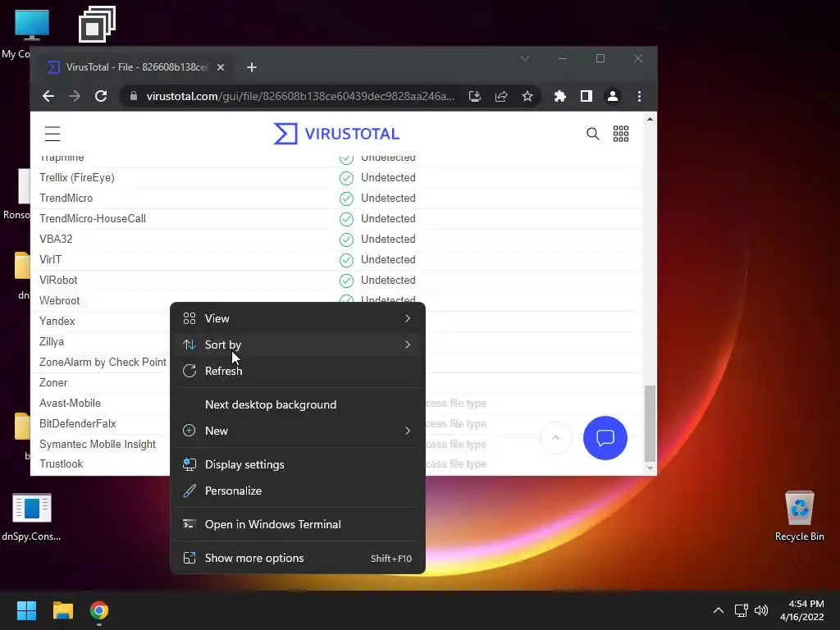Open New submenu in context menu
This screenshot has width=840, height=630.
297,431
